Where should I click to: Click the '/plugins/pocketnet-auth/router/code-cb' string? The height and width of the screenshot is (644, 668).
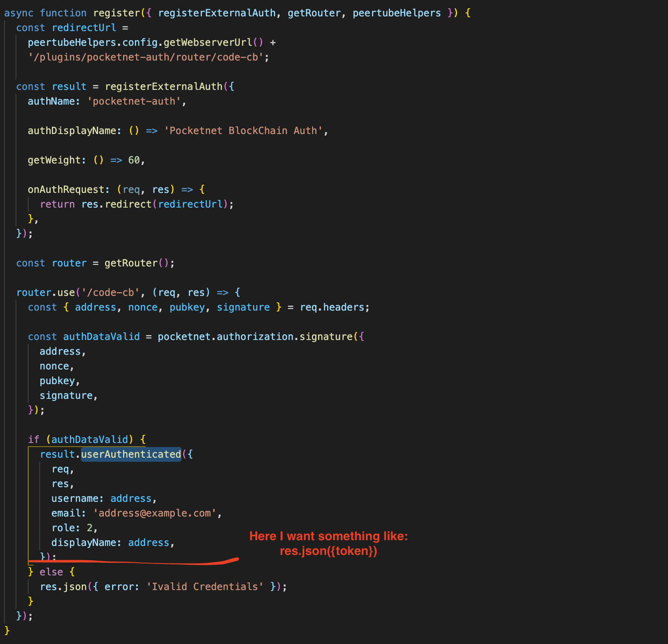click(145, 57)
